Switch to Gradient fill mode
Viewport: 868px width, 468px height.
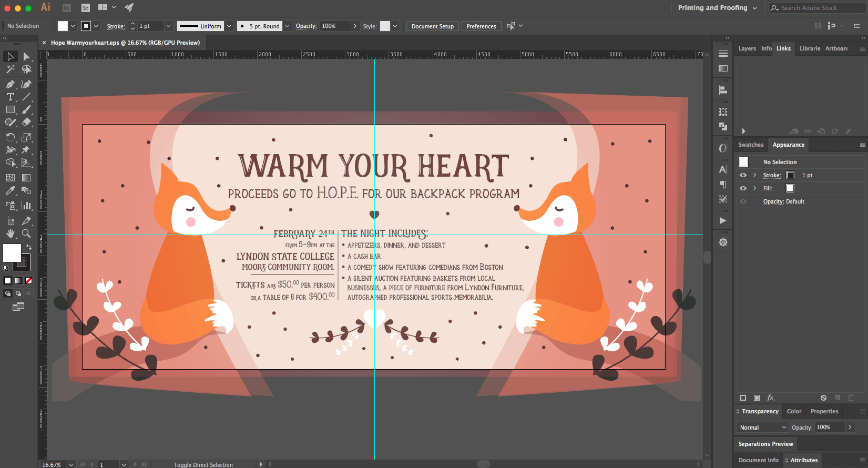[18, 280]
